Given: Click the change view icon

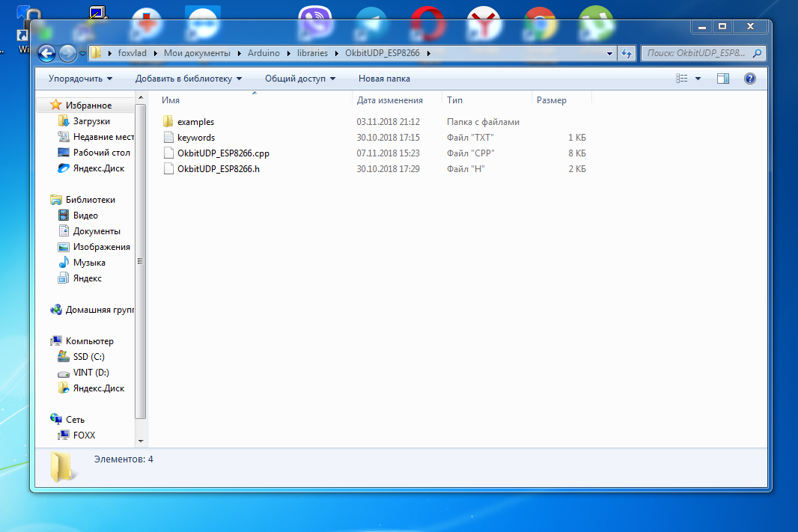Looking at the screenshot, I should [682, 79].
